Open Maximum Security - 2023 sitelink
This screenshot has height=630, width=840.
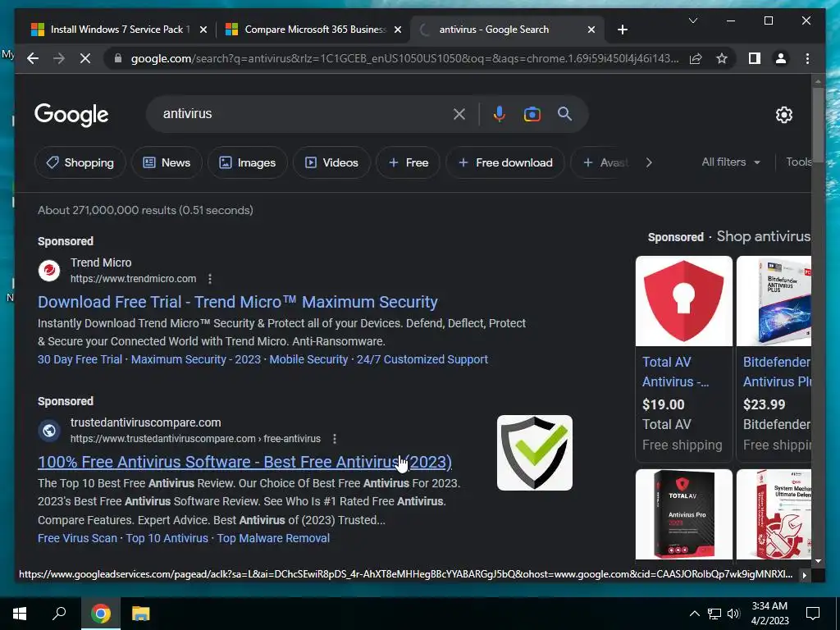point(196,359)
